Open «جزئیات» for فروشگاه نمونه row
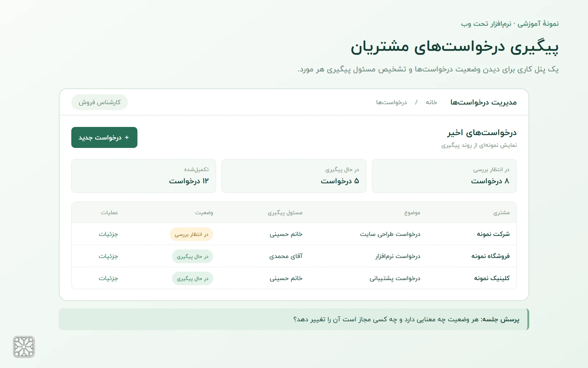The image size is (588, 368). tap(108, 256)
